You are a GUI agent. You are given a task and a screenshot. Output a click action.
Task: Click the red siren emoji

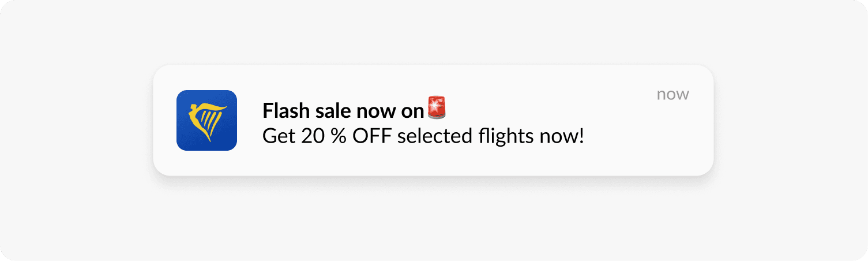point(437,108)
